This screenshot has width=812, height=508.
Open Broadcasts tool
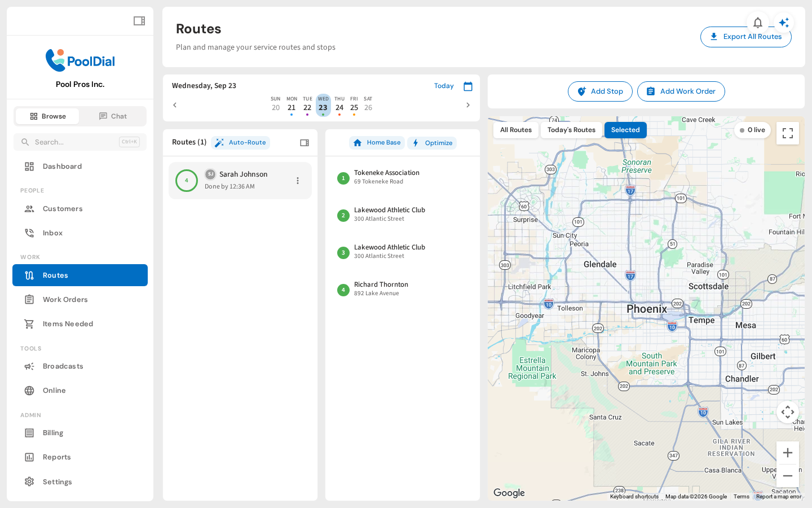pyautogui.click(x=80, y=366)
